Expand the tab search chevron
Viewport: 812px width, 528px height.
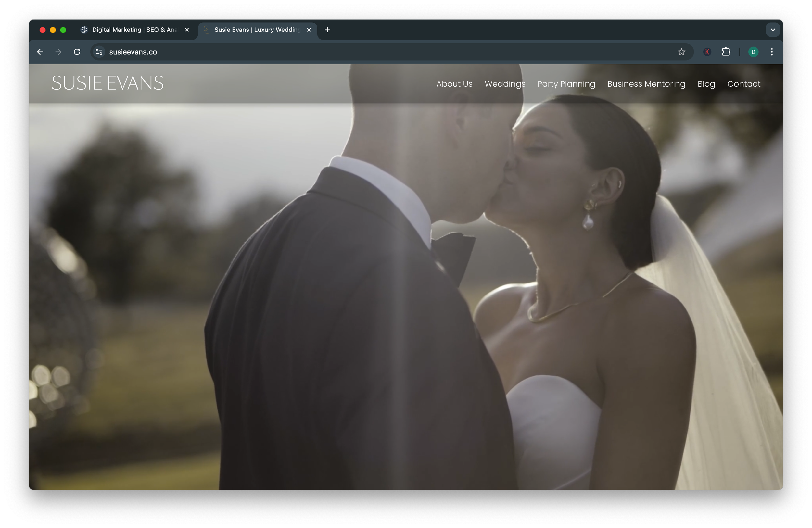coord(773,30)
